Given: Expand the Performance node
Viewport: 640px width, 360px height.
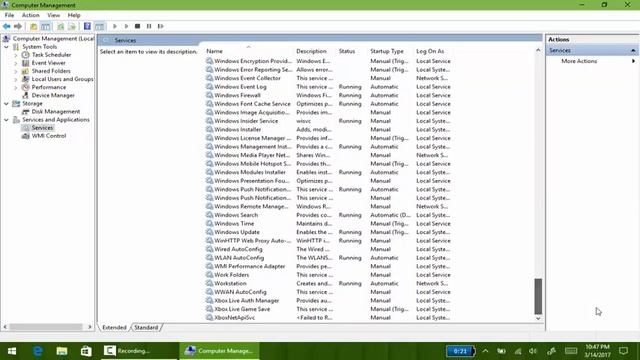Looking at the screenshot, I should click(16, 87).
